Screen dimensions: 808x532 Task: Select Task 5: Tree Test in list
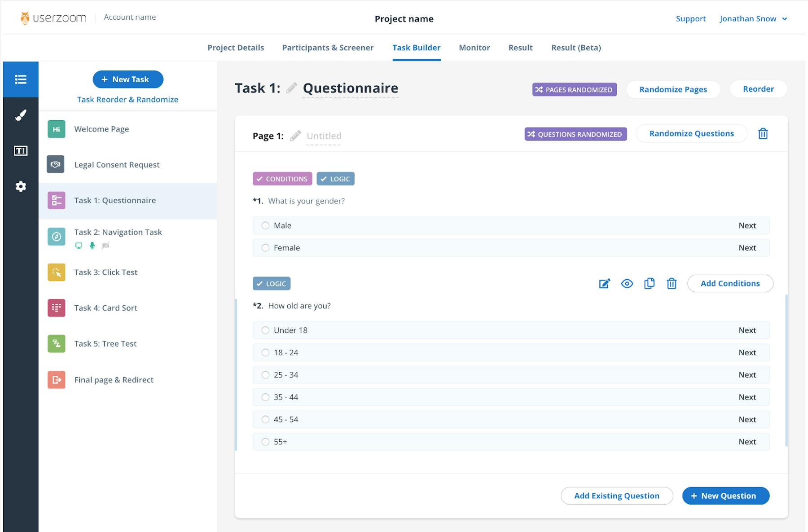coord(128,343)
